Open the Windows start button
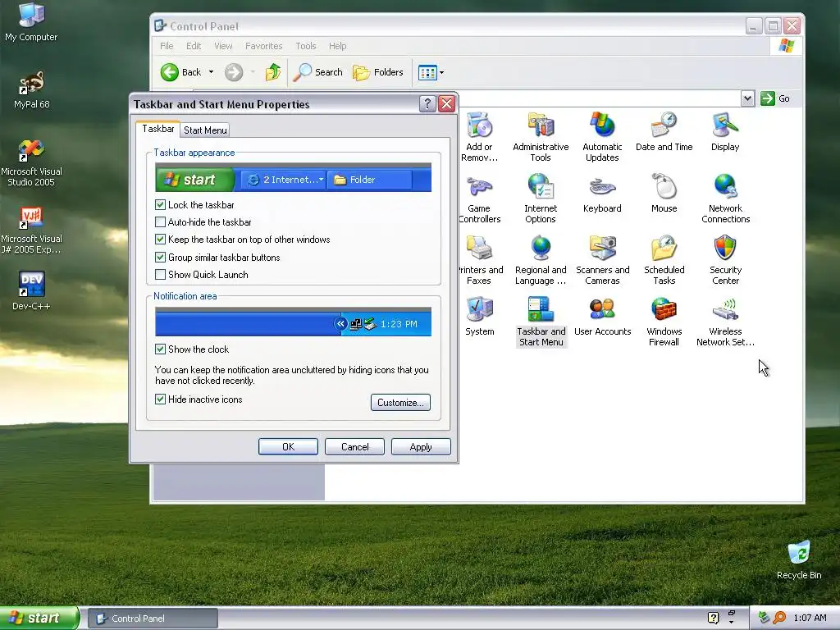 coord(39,619)
